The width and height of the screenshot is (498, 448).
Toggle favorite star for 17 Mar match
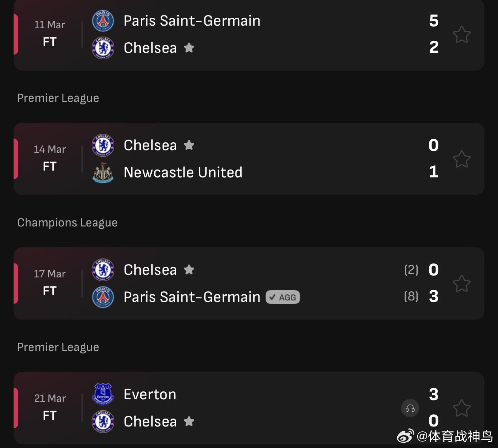coord(461,284)
